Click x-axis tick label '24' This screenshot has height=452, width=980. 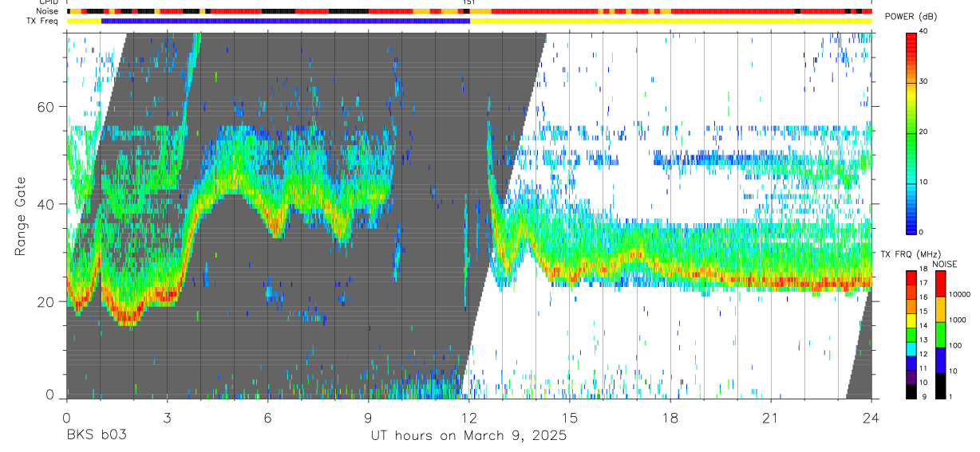tap(871, 417)
